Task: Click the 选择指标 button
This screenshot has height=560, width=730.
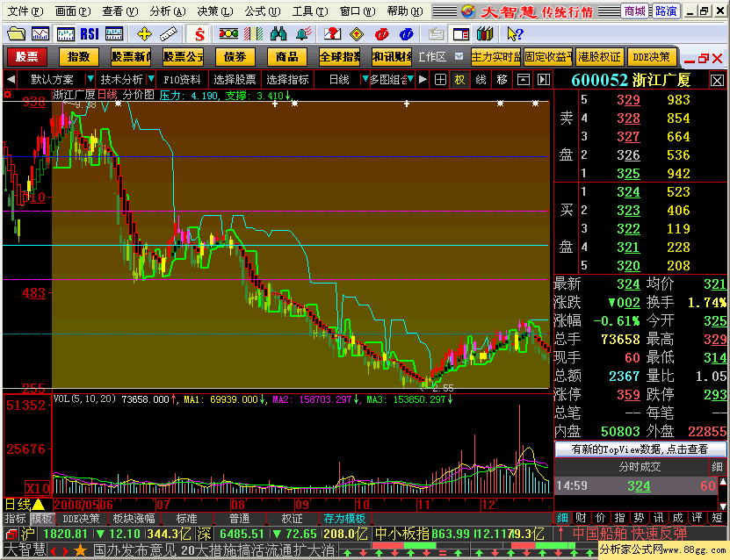Action: pyautogui.click(x=287, y=80)
